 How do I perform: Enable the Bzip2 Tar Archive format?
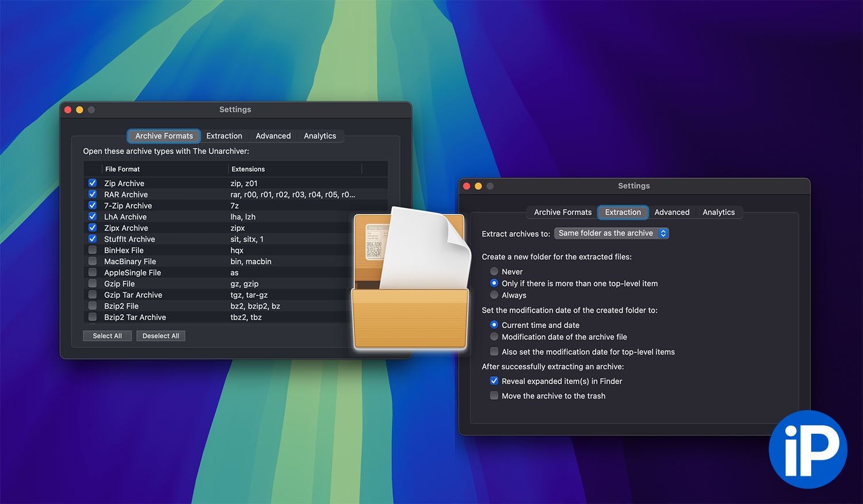point(92,317)
